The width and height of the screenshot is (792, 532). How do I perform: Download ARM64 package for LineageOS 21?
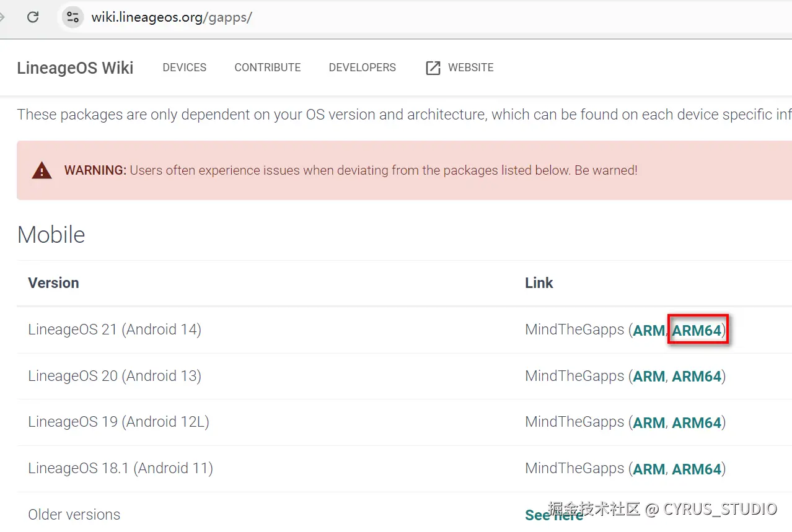[x=697, y=330]
